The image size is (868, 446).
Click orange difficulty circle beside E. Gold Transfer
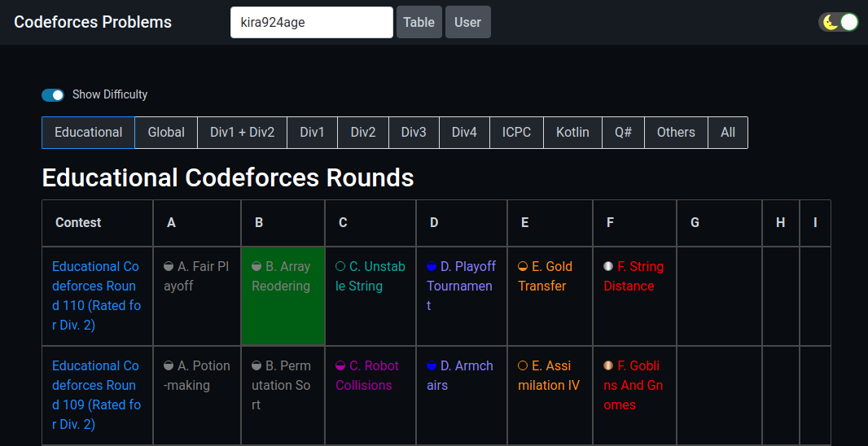[x=523, y=267]
